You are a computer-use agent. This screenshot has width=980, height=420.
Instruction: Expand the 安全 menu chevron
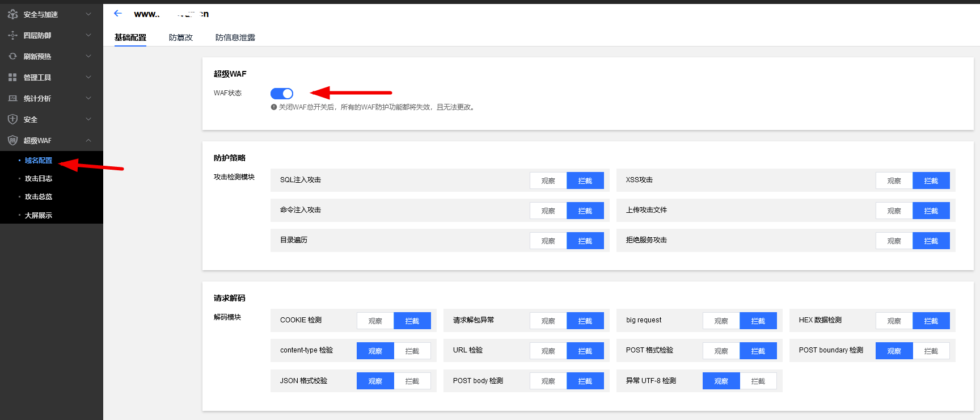point(88,119)
